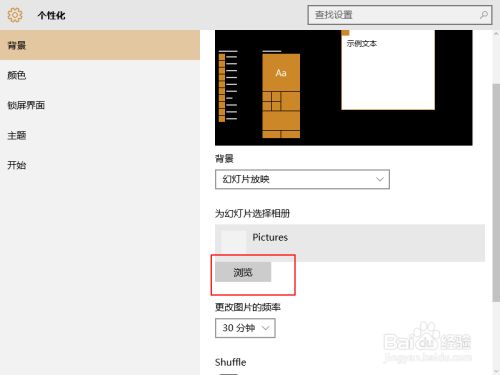Click the 个性化 title text
This screenshot has height=375, width=500.
[x=52, y=15]
